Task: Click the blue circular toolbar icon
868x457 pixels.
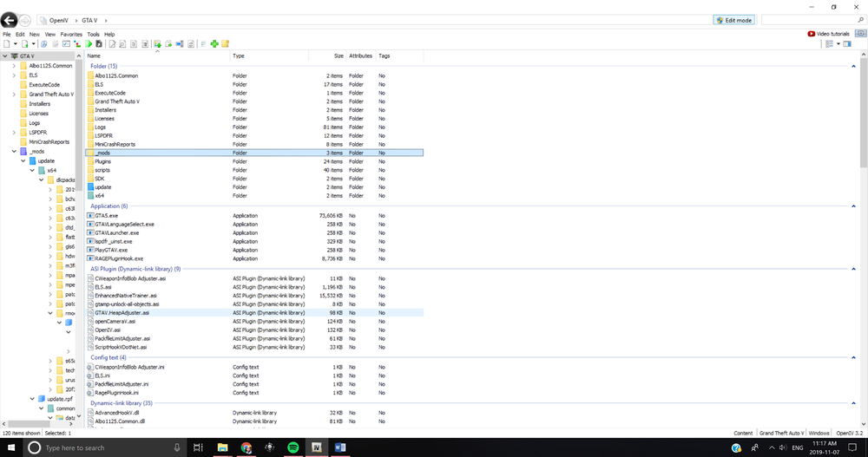Action: [43, 43]
